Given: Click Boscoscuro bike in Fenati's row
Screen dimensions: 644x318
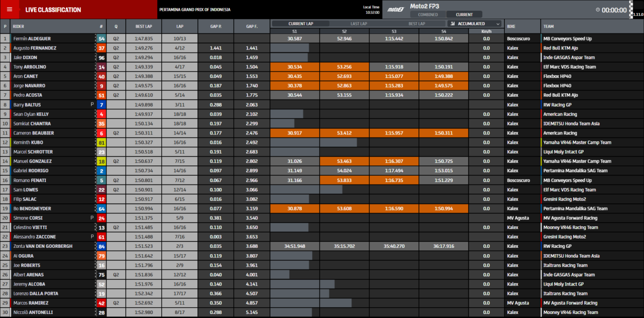Looking at the screenshot, I should click(518, 180).
